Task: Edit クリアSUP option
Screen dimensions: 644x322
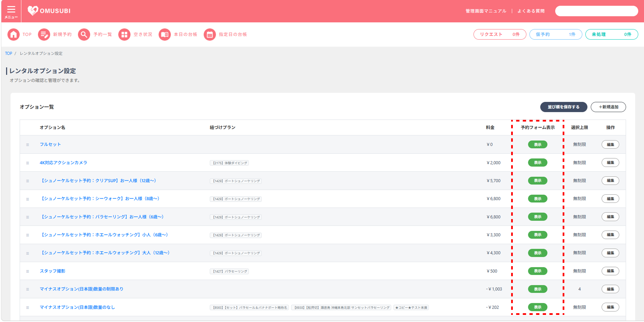Action: click(610, 180)
